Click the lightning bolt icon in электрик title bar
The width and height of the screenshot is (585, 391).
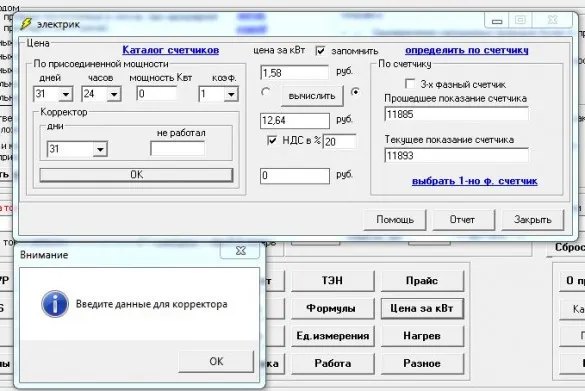point(26,24)
